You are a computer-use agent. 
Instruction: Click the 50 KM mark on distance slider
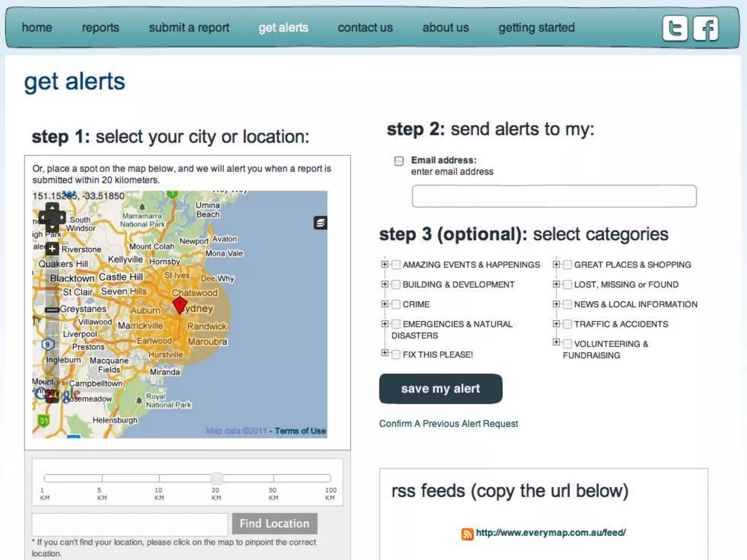click(273, 478)
